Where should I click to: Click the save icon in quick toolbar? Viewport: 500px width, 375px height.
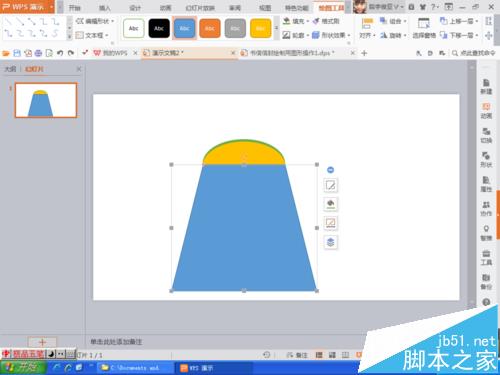pos(17,53)
